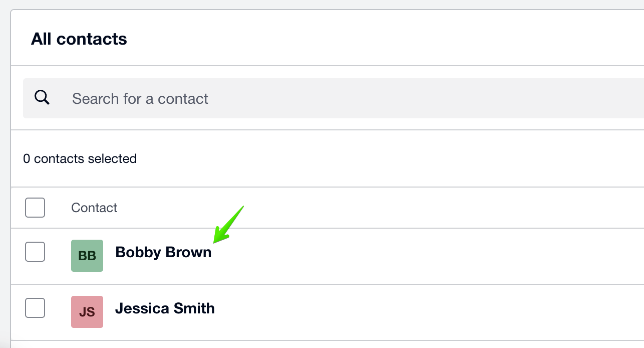The height and width of the screenshot is (348, 644).
Task: Click the green arrow annotation
Action: 228,224
